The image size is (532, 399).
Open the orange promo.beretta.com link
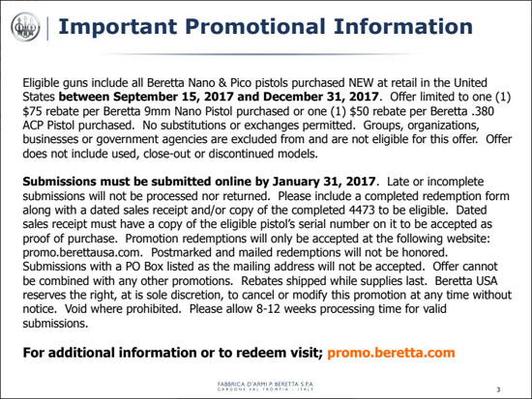coord(391,353)
